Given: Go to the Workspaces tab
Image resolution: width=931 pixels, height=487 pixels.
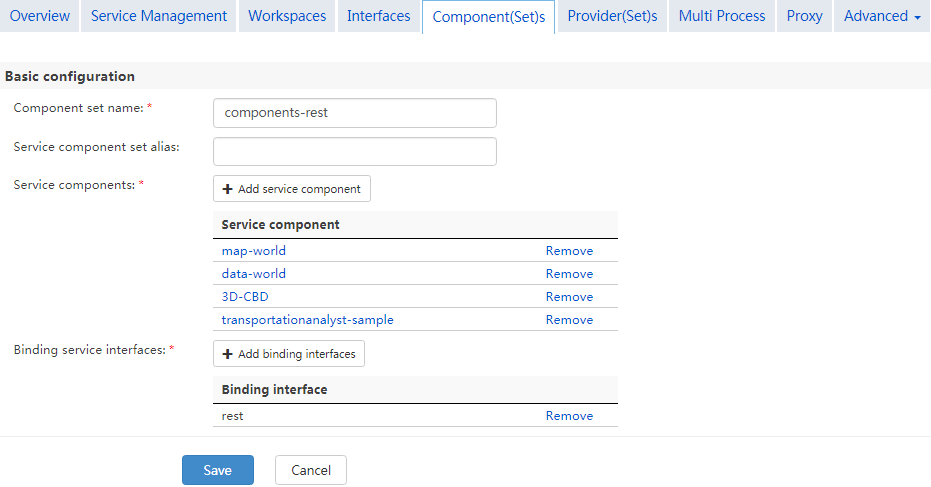Looking at the screenshot, I should pyautogui.click(x=287, y=16).
